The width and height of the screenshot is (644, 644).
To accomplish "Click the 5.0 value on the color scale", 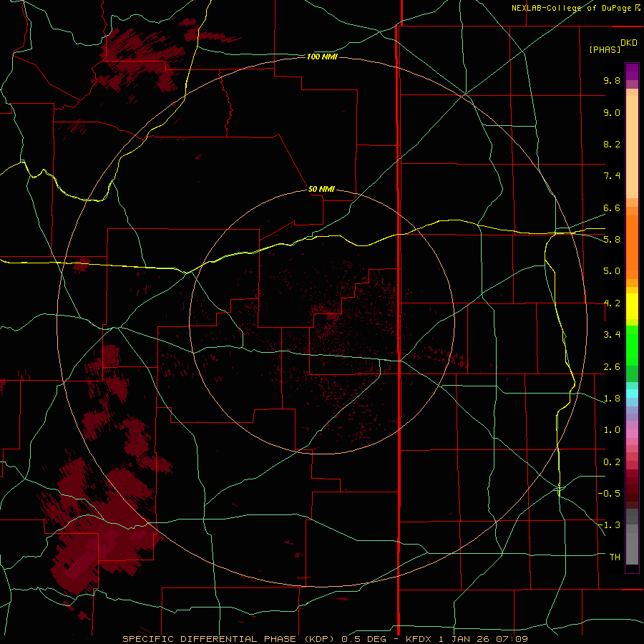I will [x=612, y=271].
